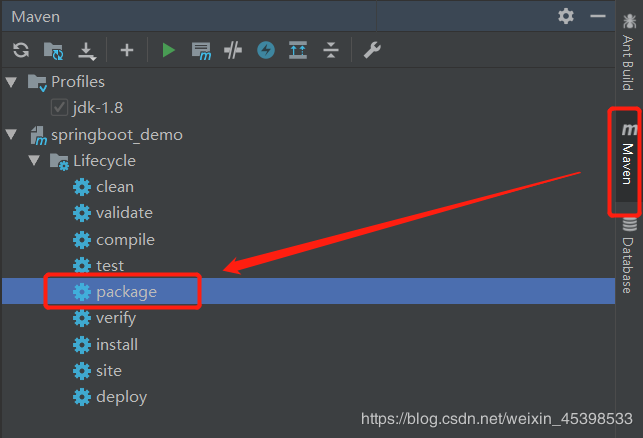The width and height of the screenshot is (643, 438).
Task: Click the Show Dependencies icon in toolbar
Action: (298, 50)
